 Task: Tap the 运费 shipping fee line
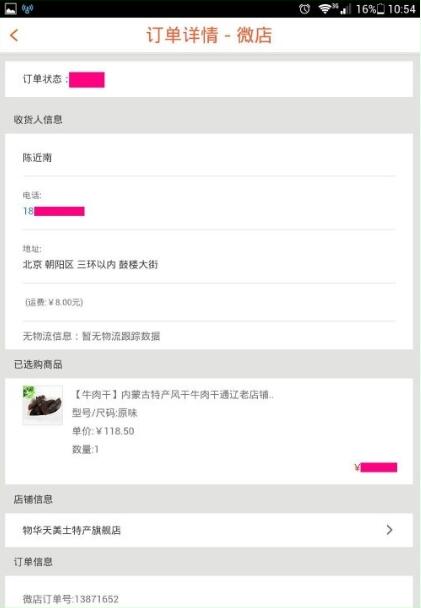(54, 302)
